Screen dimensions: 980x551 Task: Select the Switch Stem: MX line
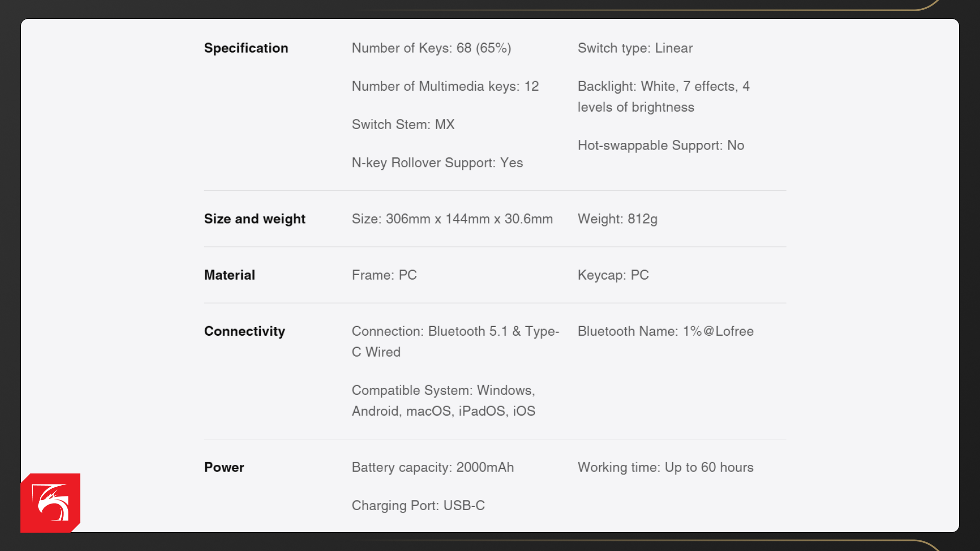[x=403, y=124]
